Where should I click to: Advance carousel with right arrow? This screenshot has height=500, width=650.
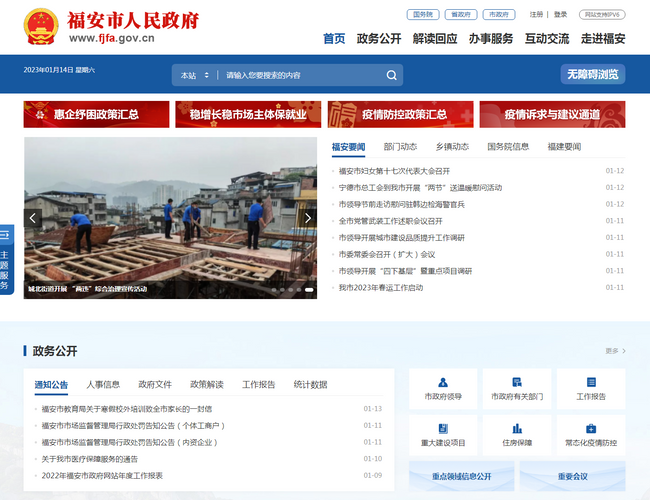point(308,217)
